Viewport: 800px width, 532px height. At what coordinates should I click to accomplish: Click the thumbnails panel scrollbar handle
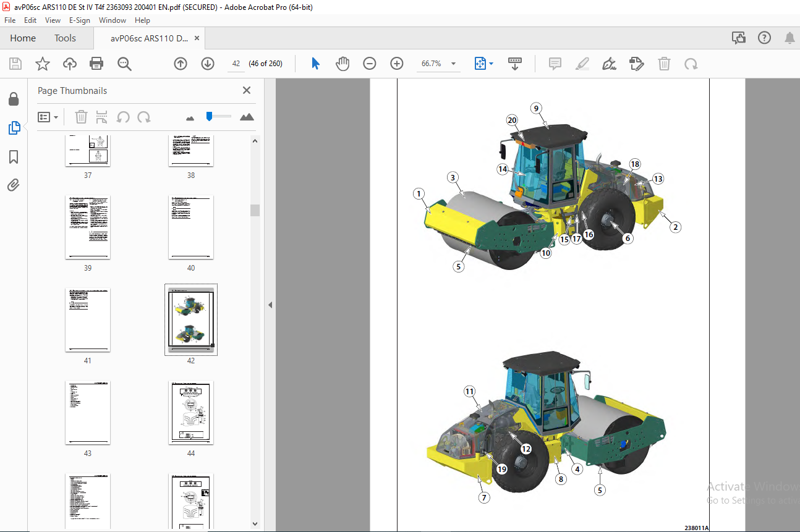255,210
